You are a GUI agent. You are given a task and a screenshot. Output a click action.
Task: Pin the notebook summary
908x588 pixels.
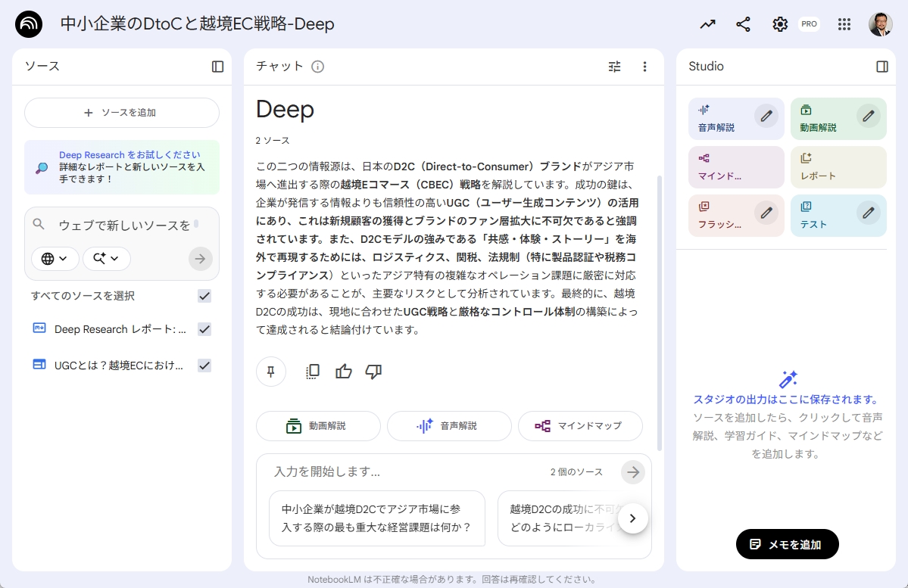tap(270, 372)
